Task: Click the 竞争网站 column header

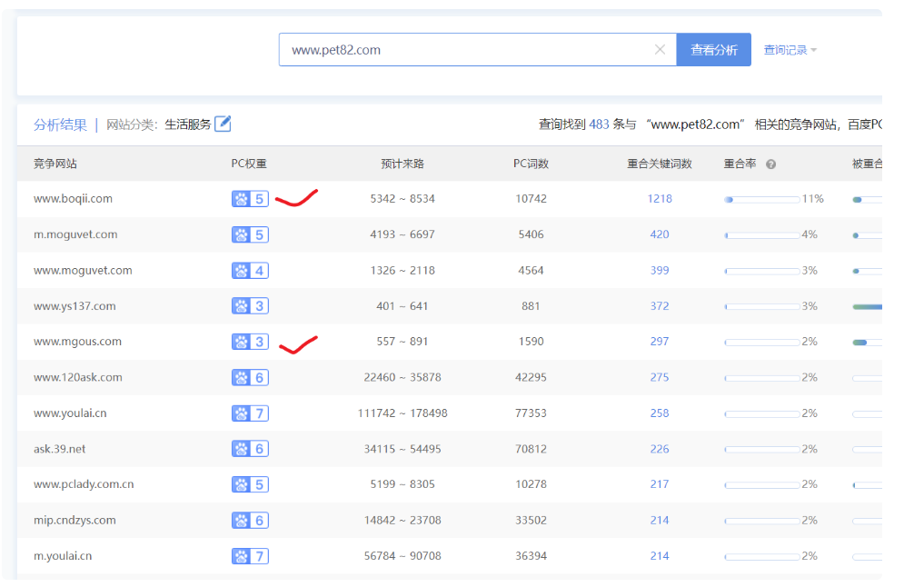Action: tap(55, 164)
